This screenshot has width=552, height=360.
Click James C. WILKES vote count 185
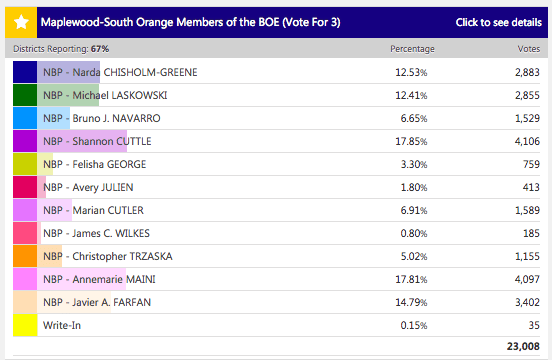click(531, 233)
